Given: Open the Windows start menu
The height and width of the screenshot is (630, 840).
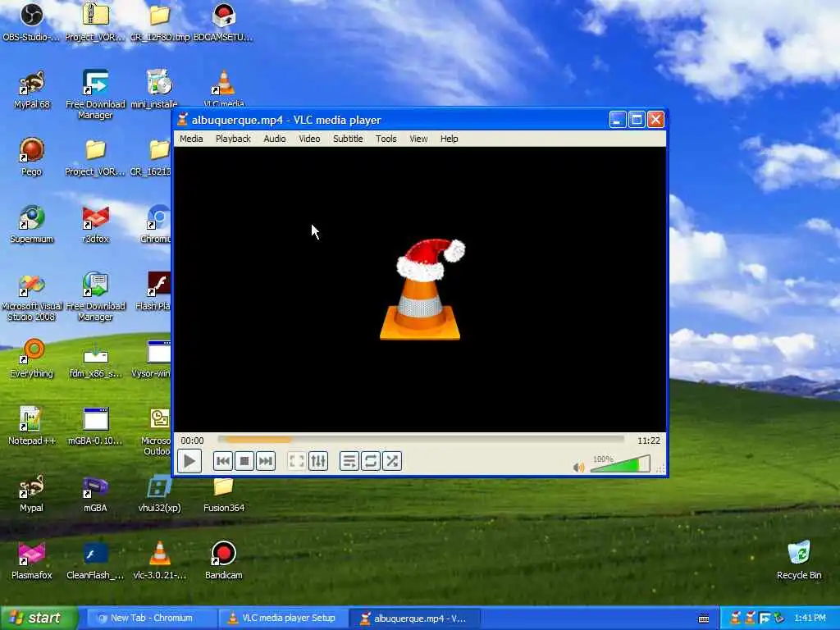Looking at the screenshot, I should (x=39, y=619).
